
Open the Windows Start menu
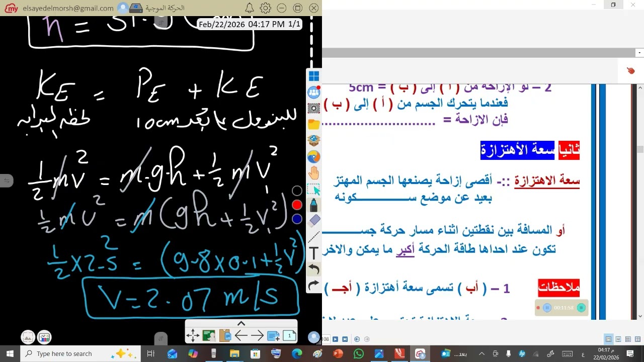pyautogui.click(x=10, y=354)
